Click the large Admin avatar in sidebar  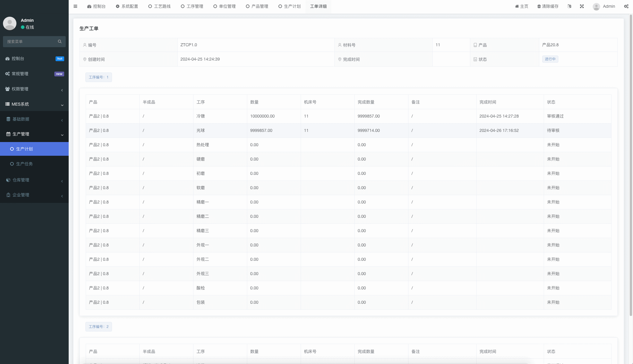click(10, 23)
